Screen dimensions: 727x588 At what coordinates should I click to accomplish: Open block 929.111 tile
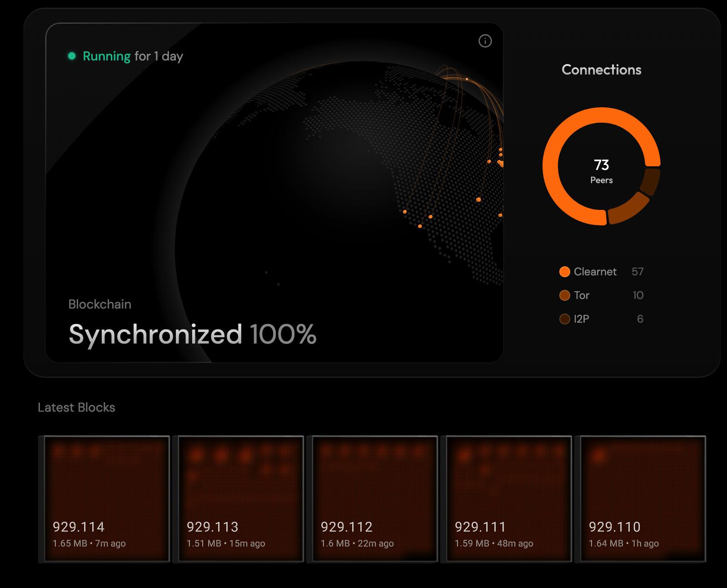[x=509, y=498]
